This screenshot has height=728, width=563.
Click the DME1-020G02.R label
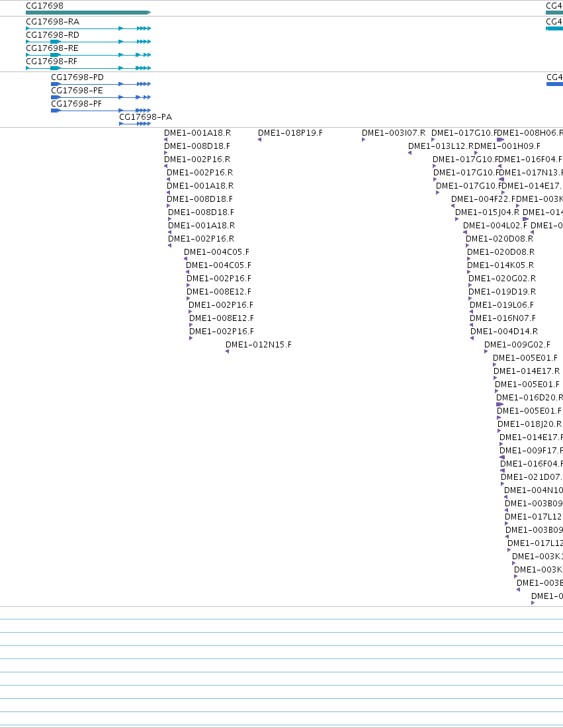pos(502,279)
